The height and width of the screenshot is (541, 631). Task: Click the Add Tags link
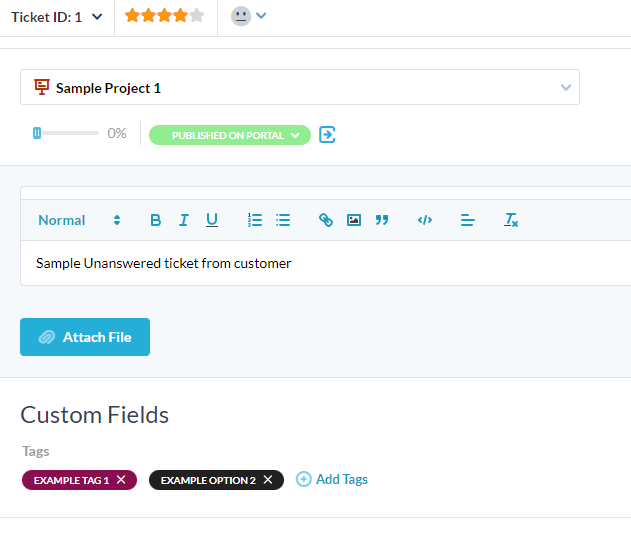pyautogui.click(x=332, y=480)
